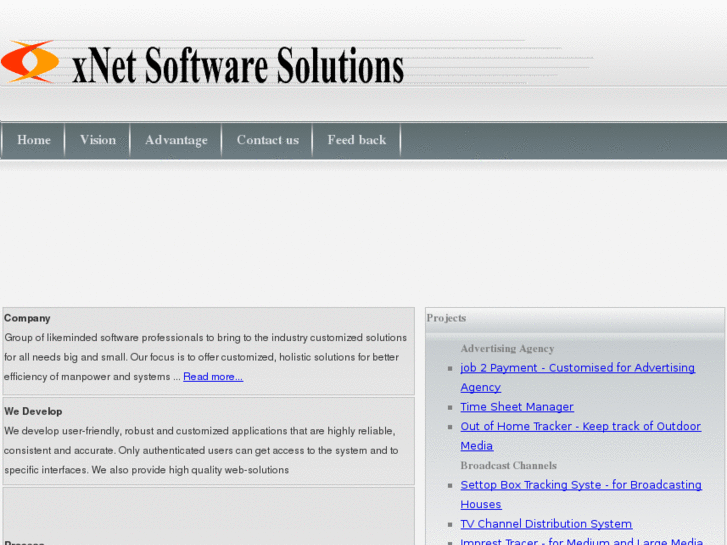The width and height of the screenshot is (727, 545).
Task: Click the xNet Software Solutions site title
Action: coord(238,66)
